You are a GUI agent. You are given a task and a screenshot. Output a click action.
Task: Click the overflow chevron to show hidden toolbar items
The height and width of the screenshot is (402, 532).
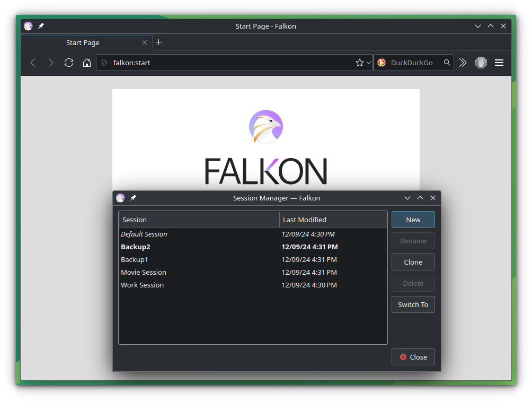pos(463,63)
